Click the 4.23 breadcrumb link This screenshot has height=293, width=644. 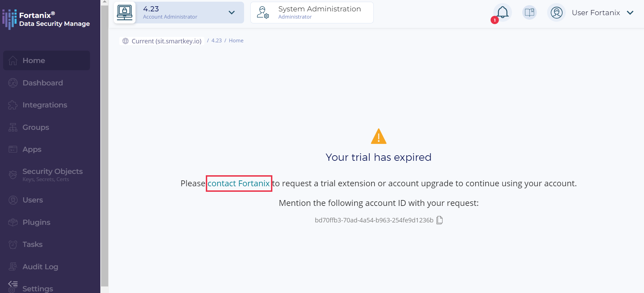pyautogui.click(x=217, y=41)
